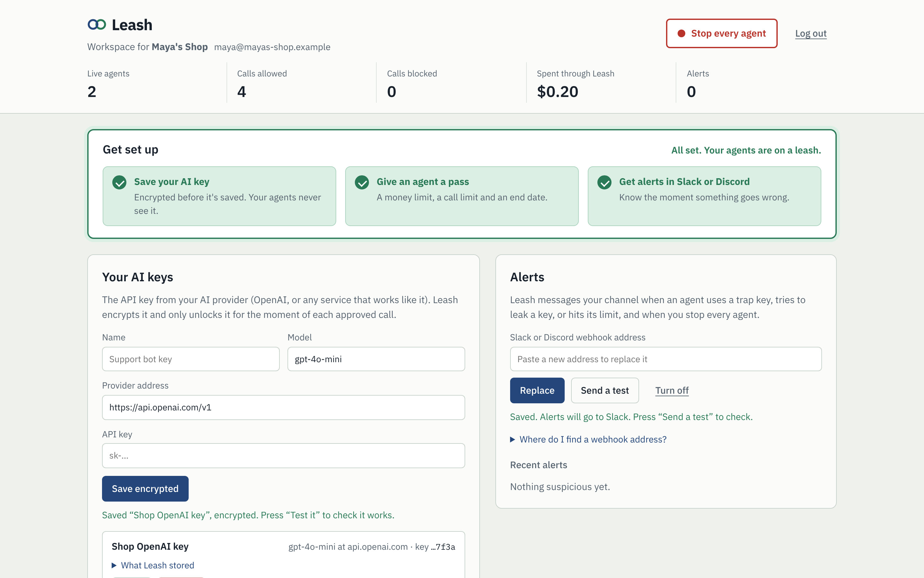Click the webhook address input field
This screenshot has width=924, height=578.
(x=665, y=359)
